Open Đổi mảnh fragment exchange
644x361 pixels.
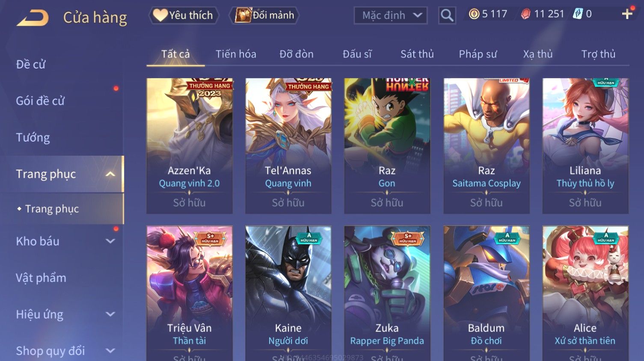(x=264, y=15)
